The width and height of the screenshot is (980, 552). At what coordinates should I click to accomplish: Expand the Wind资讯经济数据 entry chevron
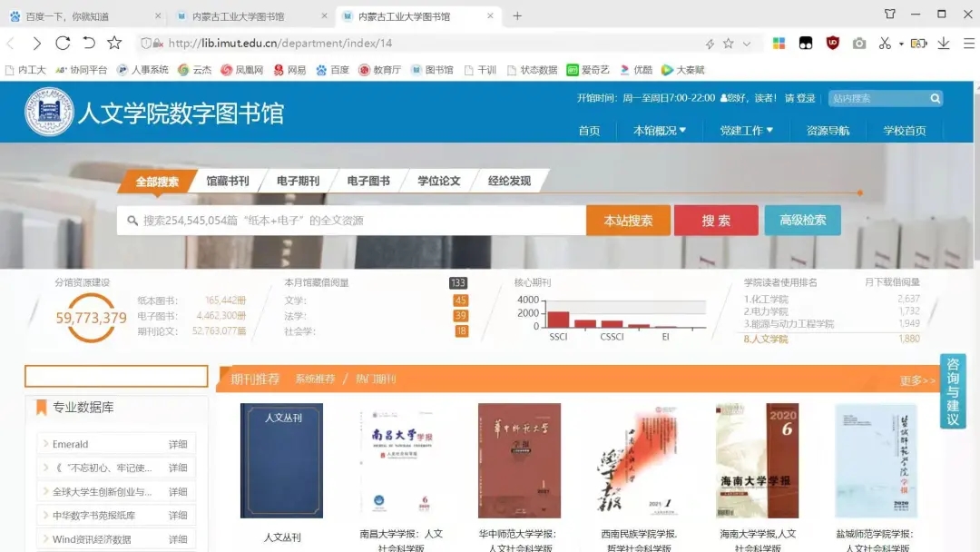click(45, 539)
